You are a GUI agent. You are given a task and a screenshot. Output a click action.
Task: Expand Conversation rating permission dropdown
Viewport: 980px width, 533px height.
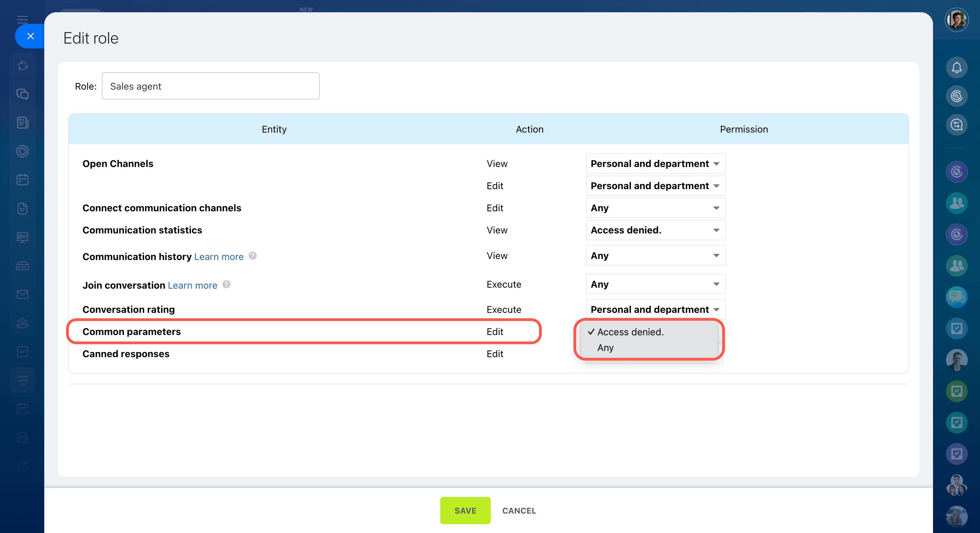pyautogui.click(x=655, y=309)
